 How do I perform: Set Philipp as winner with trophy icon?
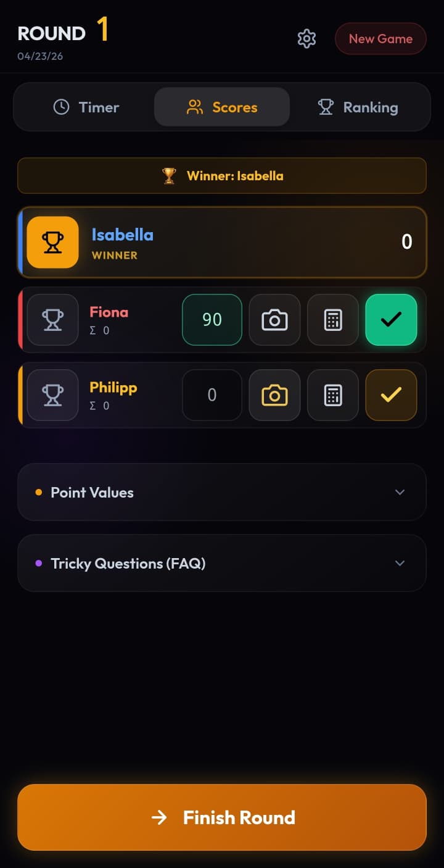(53, 395)
